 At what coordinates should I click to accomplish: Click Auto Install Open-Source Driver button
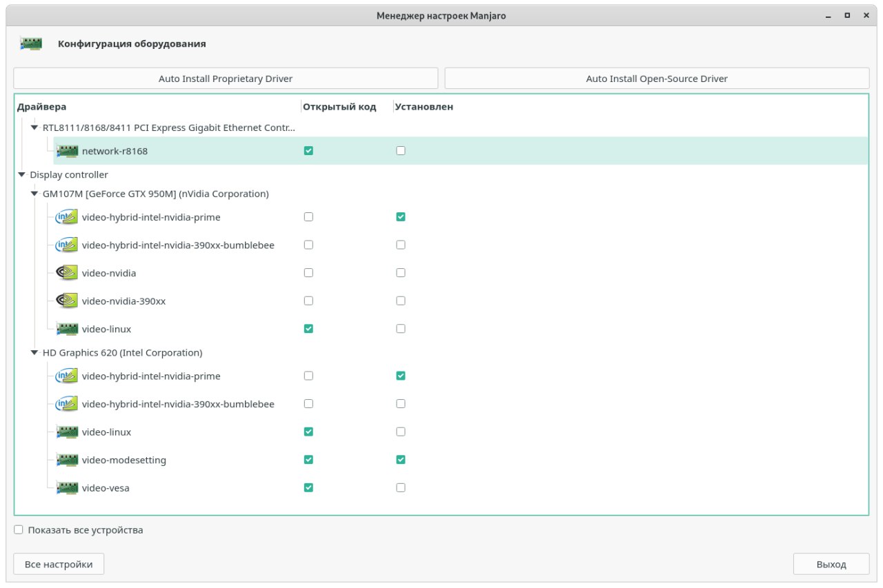click(x=657, y=79)
